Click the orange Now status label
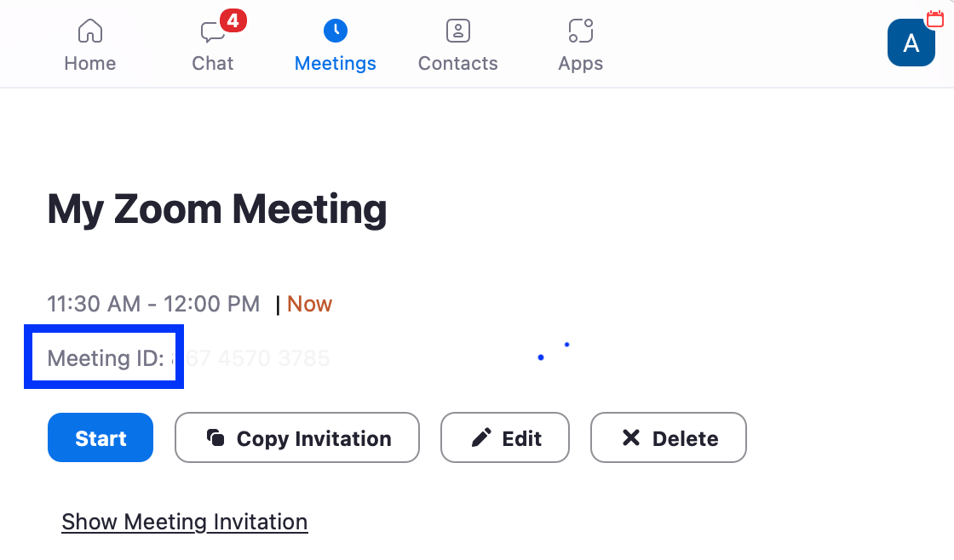This screenshot has height=560, width=954. tap(310, 304)
